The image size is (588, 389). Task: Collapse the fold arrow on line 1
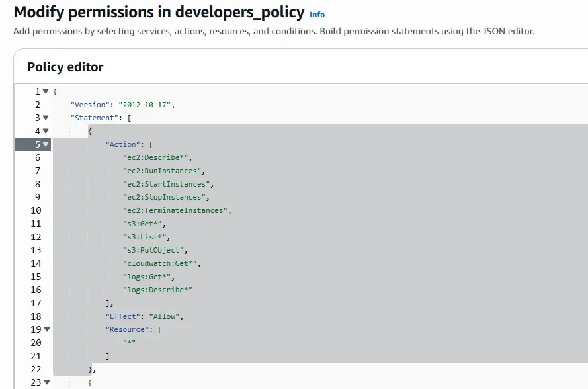click(x=46, y=91)
